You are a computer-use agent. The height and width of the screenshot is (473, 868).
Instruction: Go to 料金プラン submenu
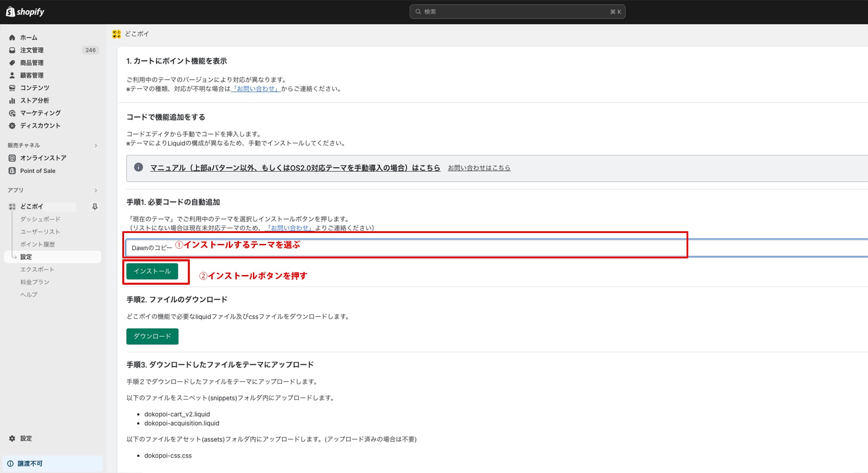(x=35, y=282)
